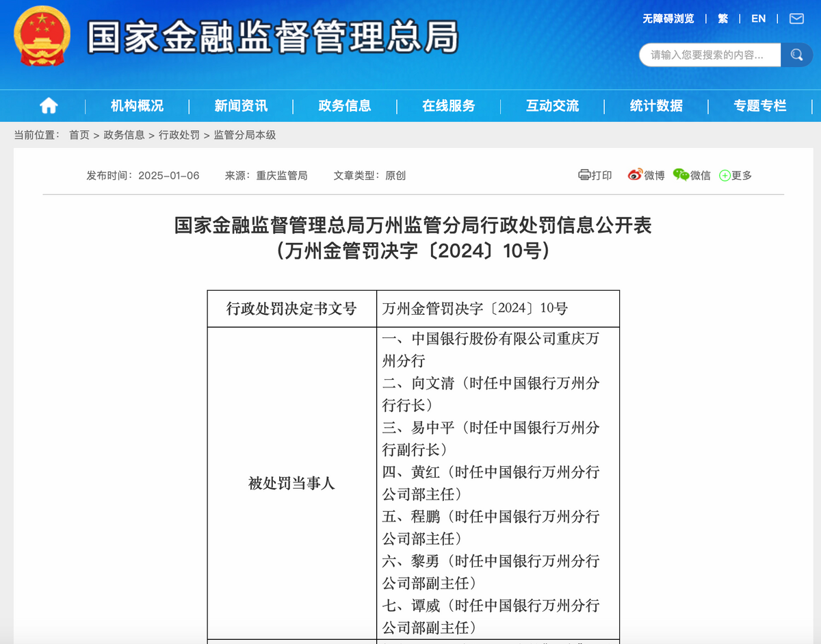
Task: Click the 打印 text link
Action: (x=602, y=176)
